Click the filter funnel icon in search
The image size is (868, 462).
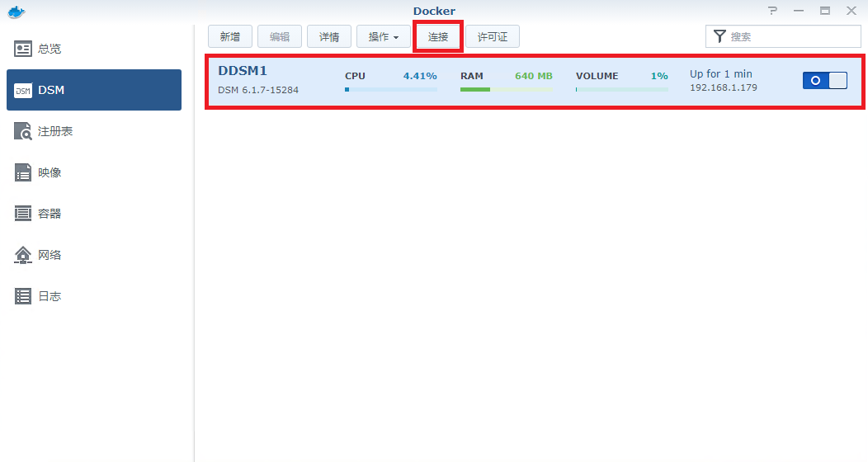719,36
